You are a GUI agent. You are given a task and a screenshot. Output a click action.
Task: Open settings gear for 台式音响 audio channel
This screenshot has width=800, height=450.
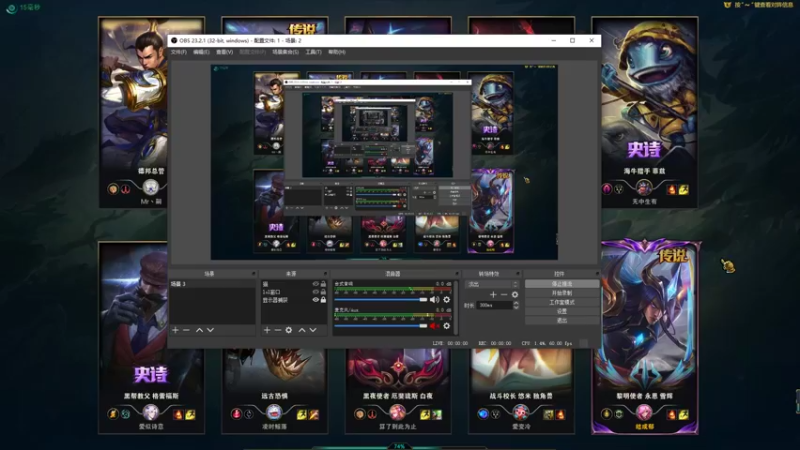tap(447, 300)
